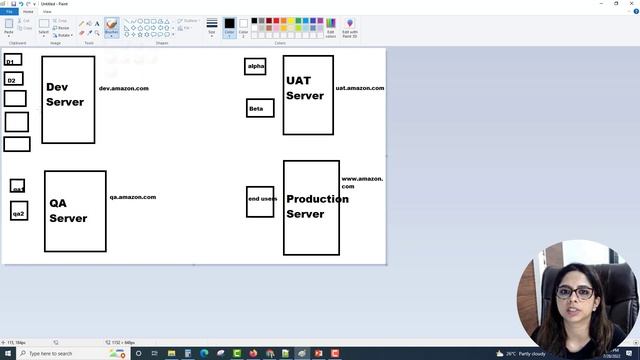
Task: Click 'uat.amazon.com' text on canvas
Action: click(360, 88)
